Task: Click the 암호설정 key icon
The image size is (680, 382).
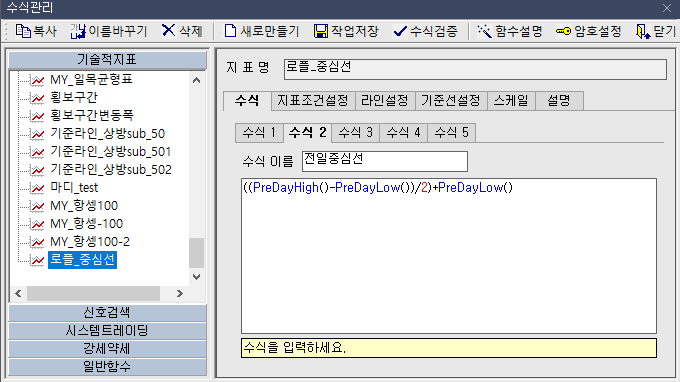Action: (563, 31)
